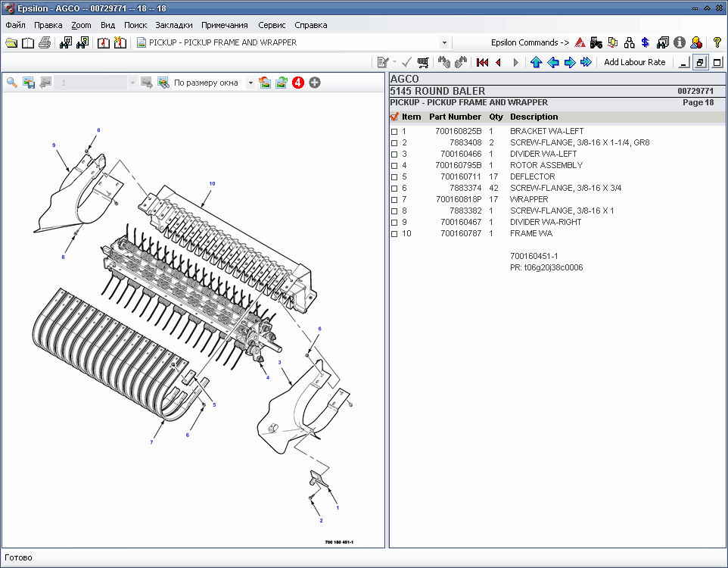The width and height of the screenshot is (728, 568).
Task: Click the yellow question mark help icon
Action: click(717, 42)
